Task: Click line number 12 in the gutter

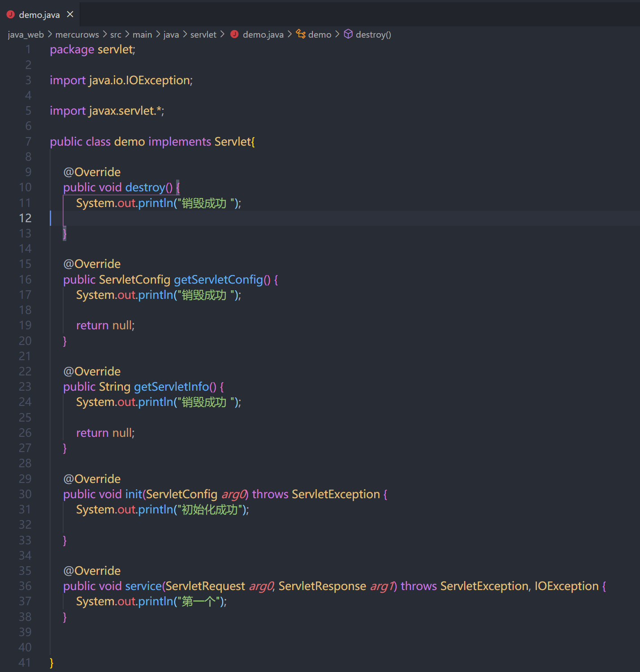Action: tap(25, 218)
